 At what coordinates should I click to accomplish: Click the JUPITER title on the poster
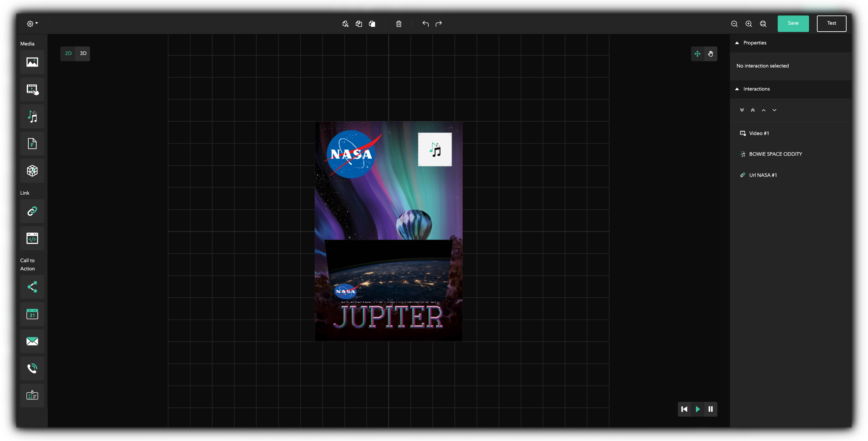point(388,317)
